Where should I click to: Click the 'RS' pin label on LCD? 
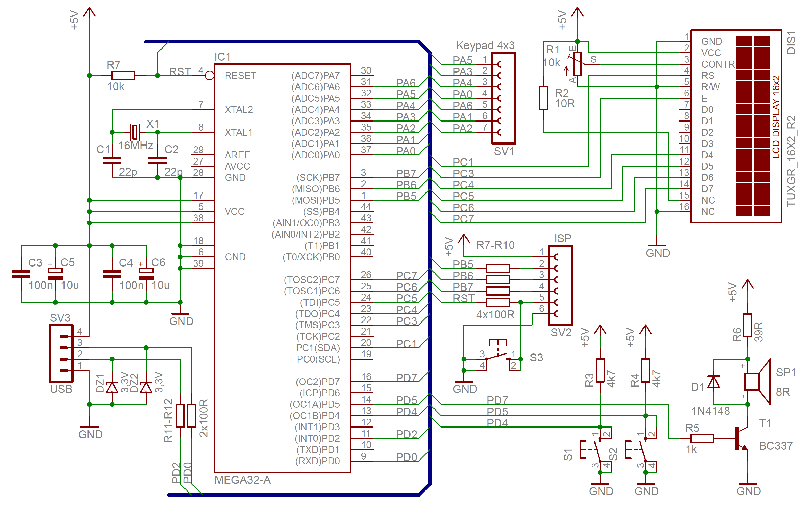click(708, 75)
